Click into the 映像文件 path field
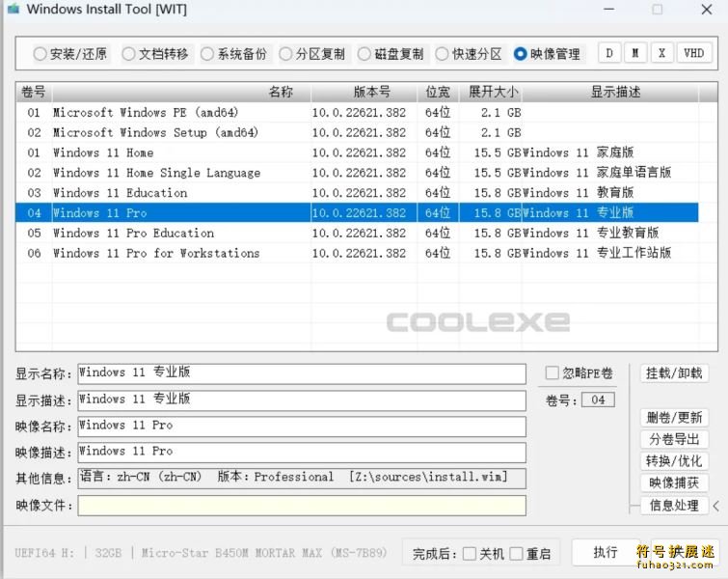This screenshot has height=579, width=728. click(x=302, y=505)
